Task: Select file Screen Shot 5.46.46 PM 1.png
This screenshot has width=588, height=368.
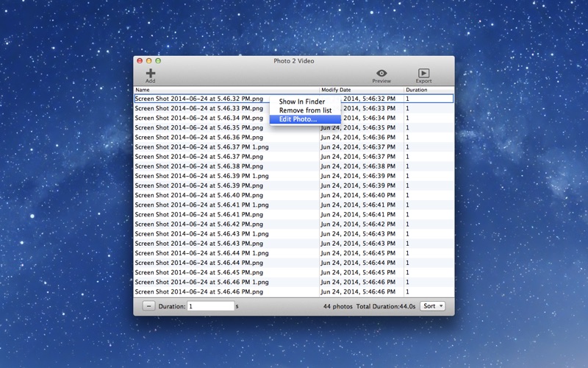Action: pyautogui.click(x=201, y=282)
